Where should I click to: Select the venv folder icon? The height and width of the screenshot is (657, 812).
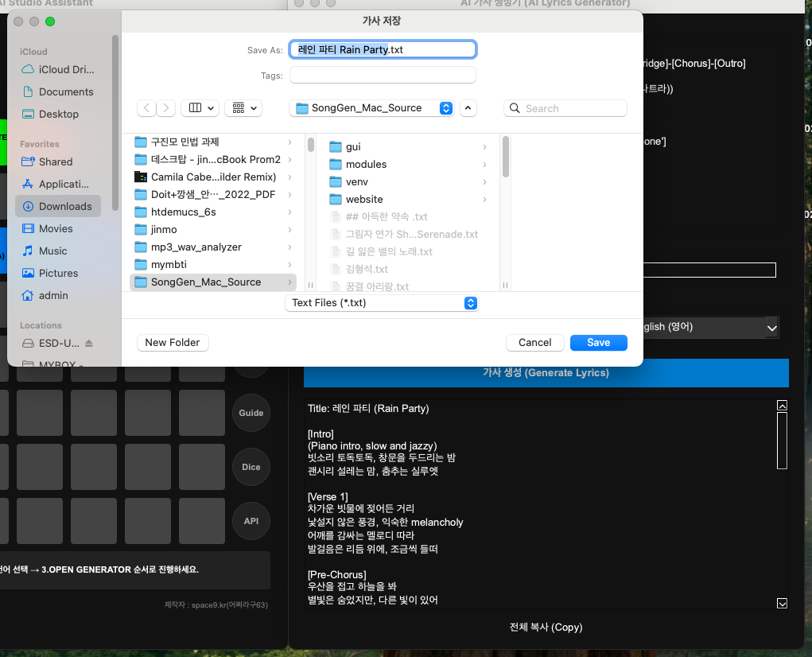[x=336, y=182]
